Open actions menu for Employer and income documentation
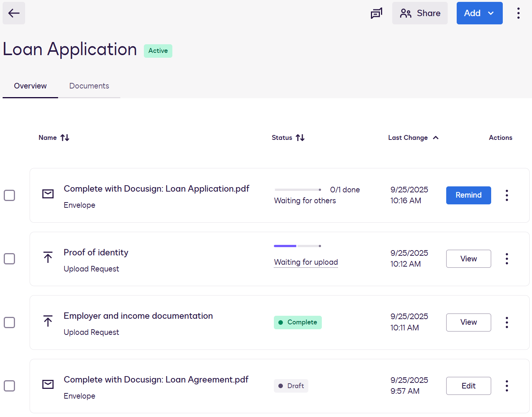This screenshot has height=417, width=532. (x=507, y=322)
